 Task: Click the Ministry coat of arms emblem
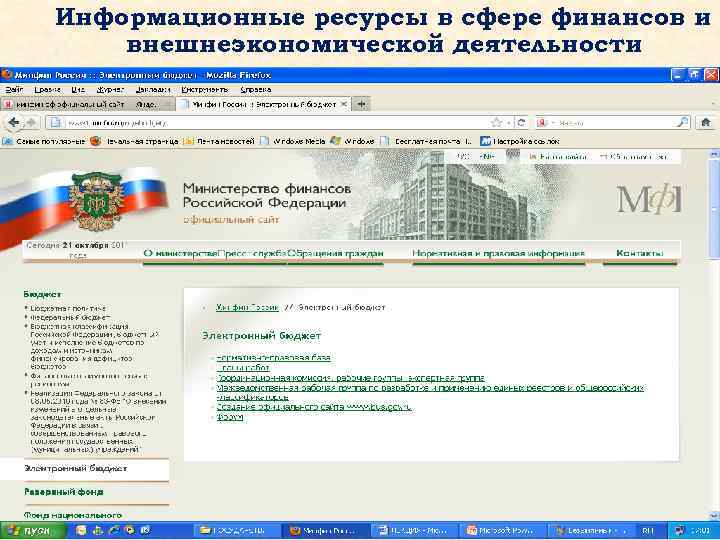(x=95, y=200)
